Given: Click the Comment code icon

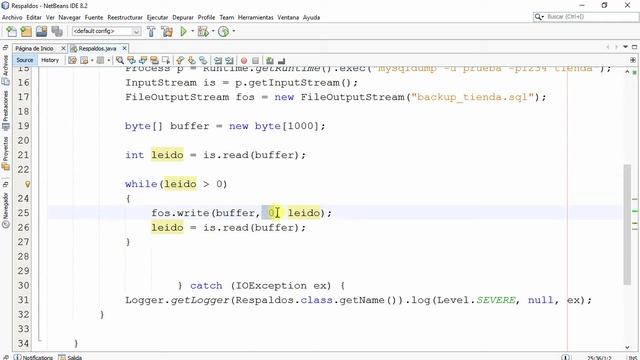Looking at the screenshot, I should (269, 60).
